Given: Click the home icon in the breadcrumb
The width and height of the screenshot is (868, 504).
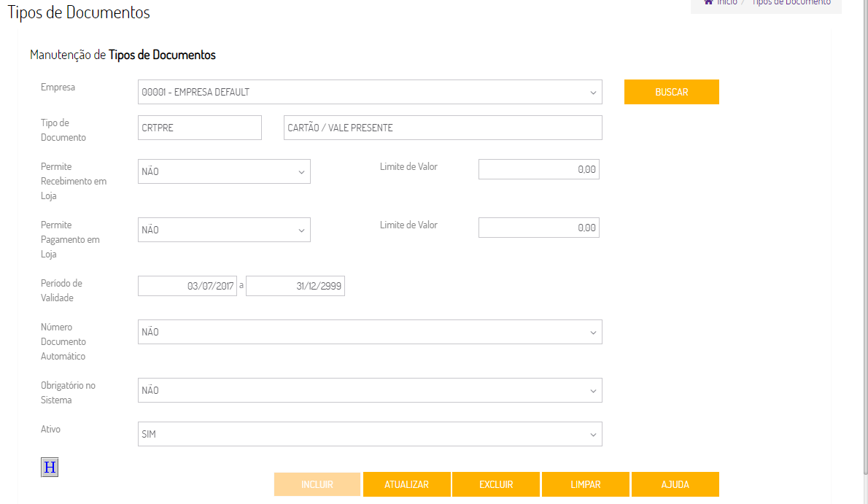Looking at the screenshot, I should coord(708,2).
